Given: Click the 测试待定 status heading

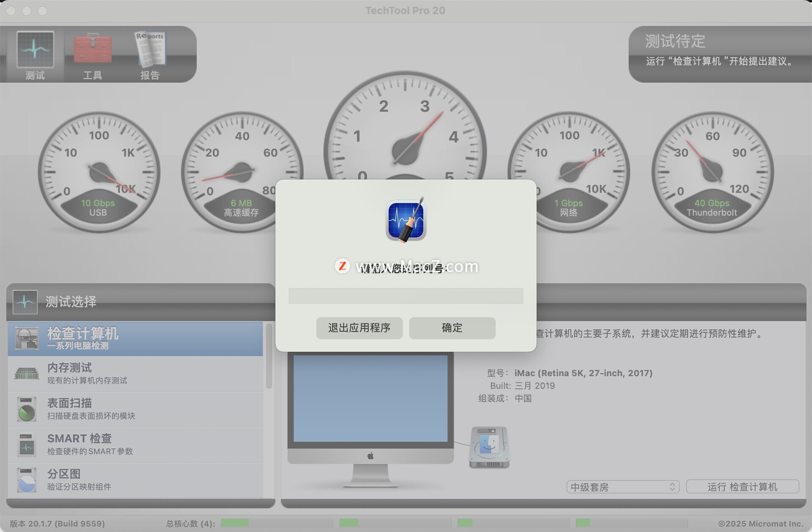Looking at the screenshot, I should [675, 41].
